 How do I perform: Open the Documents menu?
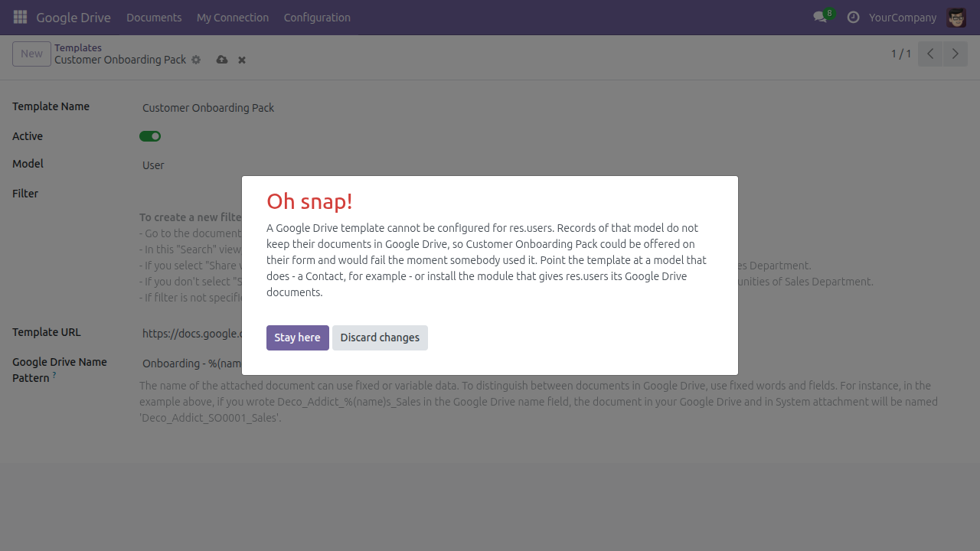pyautogui.click(x=154, y=17)
